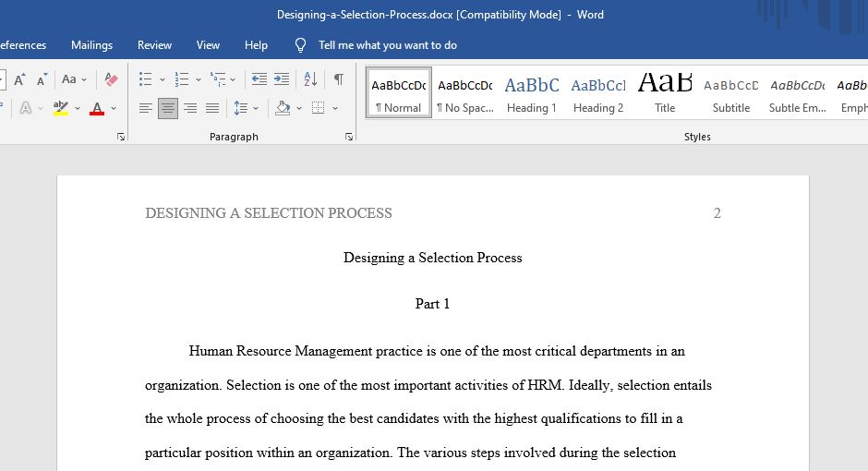
Task: Sort the selected text alphabetically
Action: (310, 79)
